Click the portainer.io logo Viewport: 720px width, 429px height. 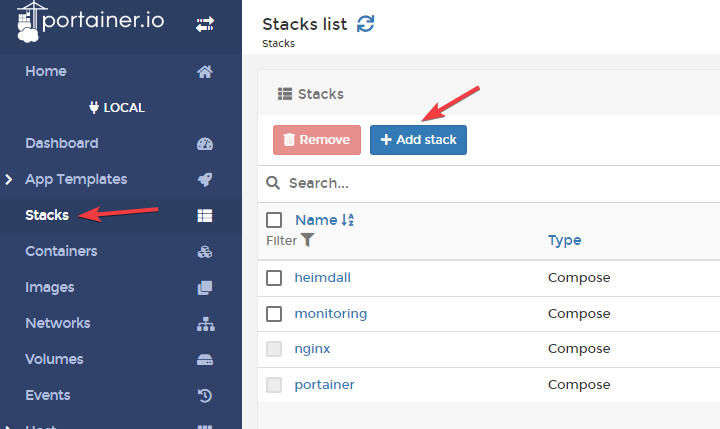[x=90, y=22]
